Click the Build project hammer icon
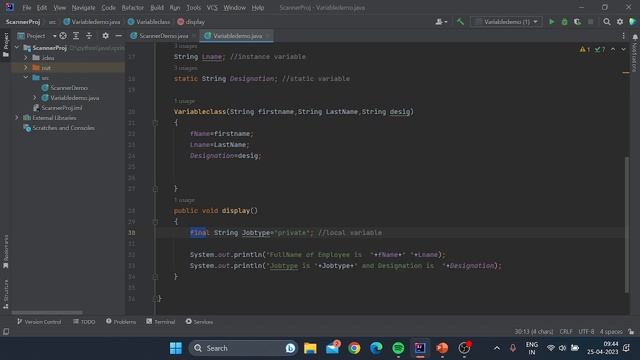 point(460,22)
